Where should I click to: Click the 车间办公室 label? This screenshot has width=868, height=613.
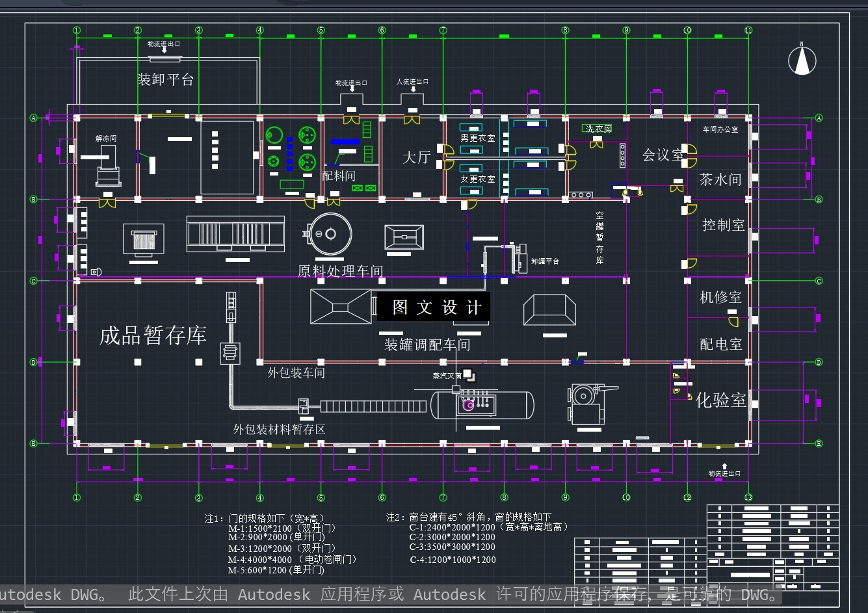click(720, 129)
